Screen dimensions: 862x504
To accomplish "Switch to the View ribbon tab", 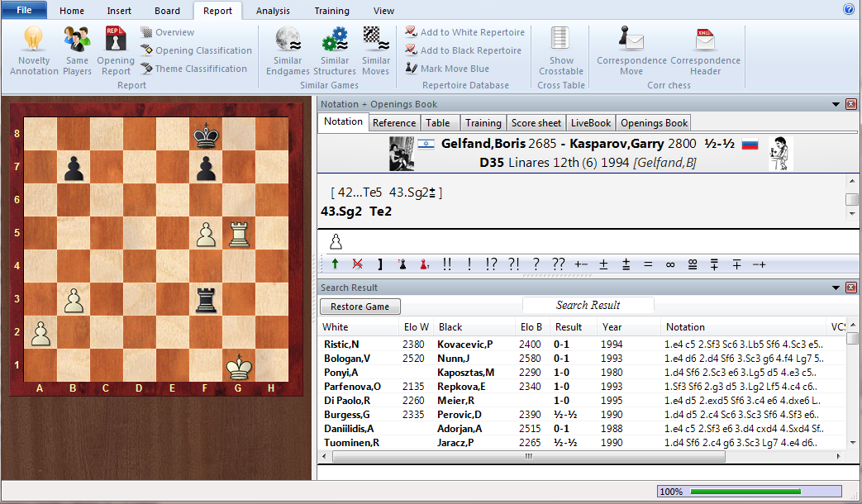I will pyautogui.click(x=383, y=11).
